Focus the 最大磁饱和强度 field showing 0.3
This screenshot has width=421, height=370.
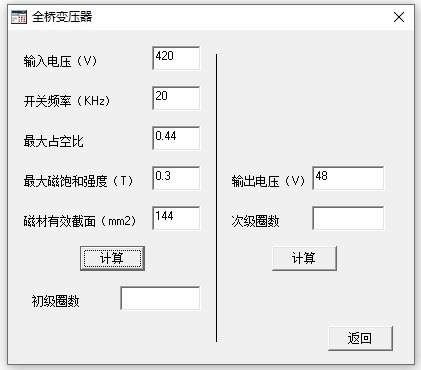pyautogui.click(x=176, y=178)
